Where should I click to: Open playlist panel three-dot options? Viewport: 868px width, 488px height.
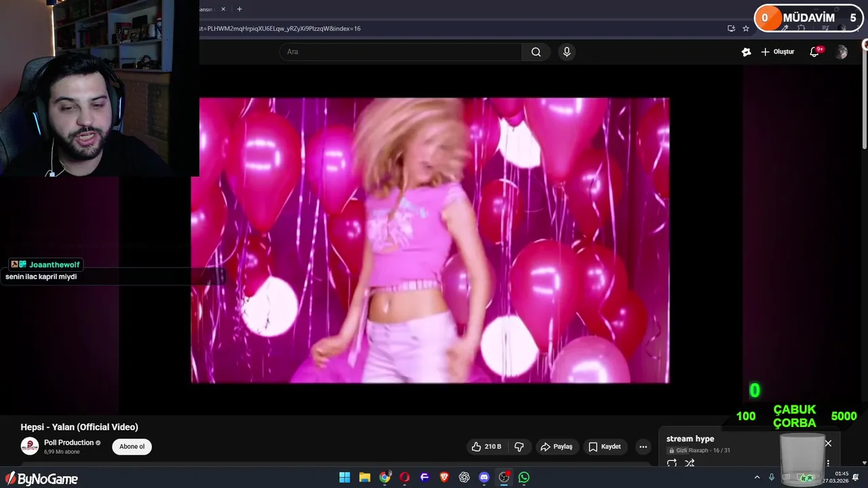tap(828, 464)
